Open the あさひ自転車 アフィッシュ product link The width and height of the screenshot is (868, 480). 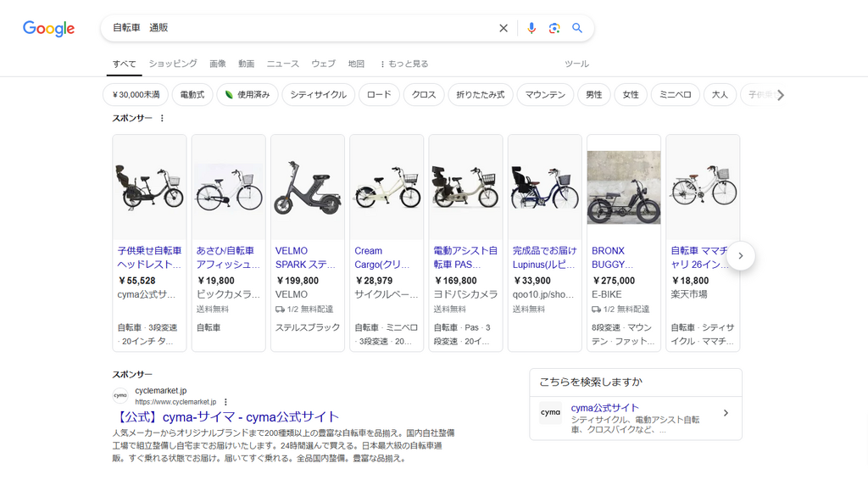click(228, 258)
